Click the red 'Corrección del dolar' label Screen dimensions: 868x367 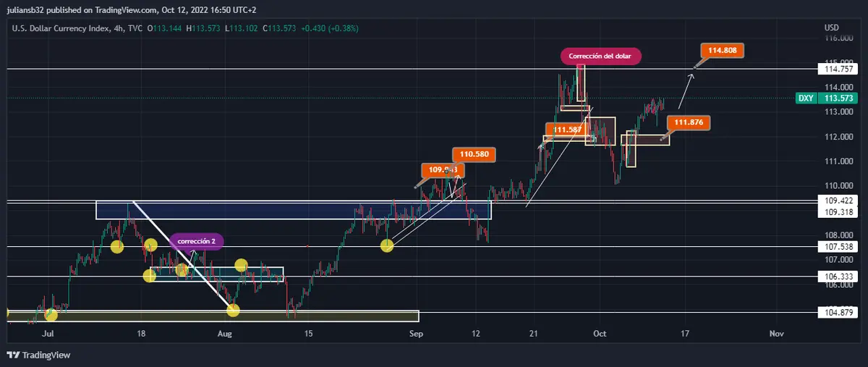click(601, 56)
